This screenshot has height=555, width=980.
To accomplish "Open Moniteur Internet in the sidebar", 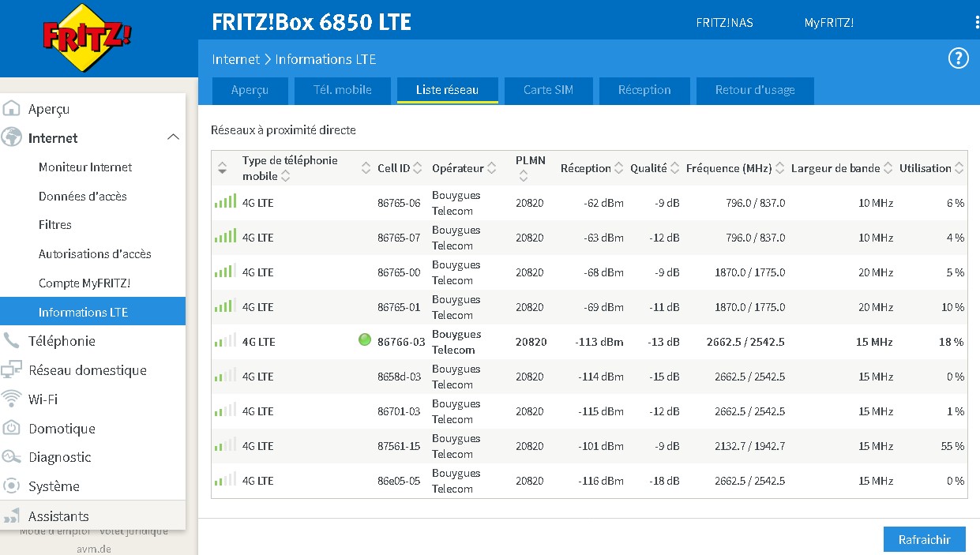I will coord(85,167).
